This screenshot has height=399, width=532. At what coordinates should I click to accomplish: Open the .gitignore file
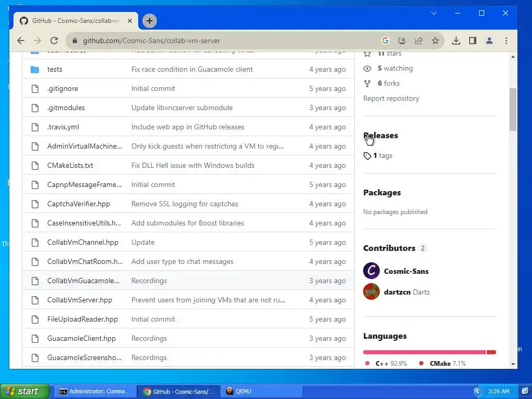click(62, 88)
